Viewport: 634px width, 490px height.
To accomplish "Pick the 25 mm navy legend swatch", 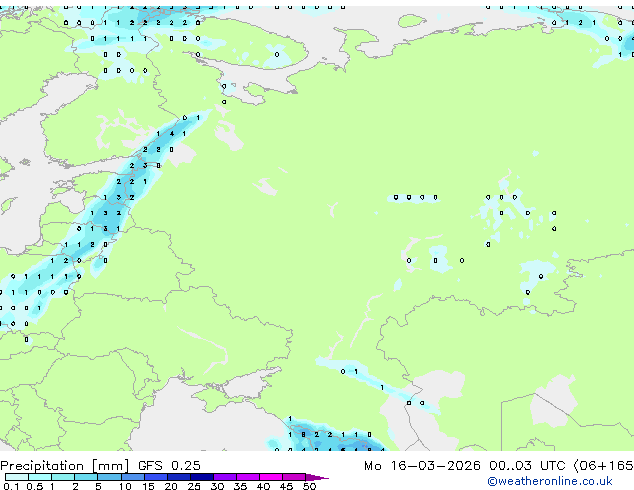I will 201,477.
